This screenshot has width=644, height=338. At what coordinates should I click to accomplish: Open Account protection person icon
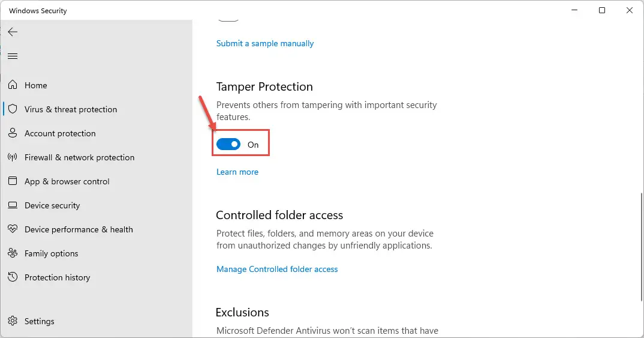click(13, 133)
